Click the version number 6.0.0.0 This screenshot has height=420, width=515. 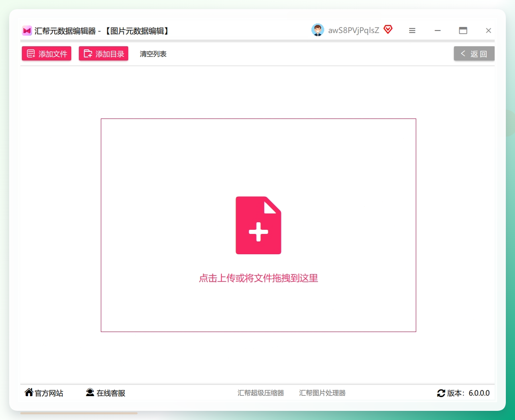479,393
